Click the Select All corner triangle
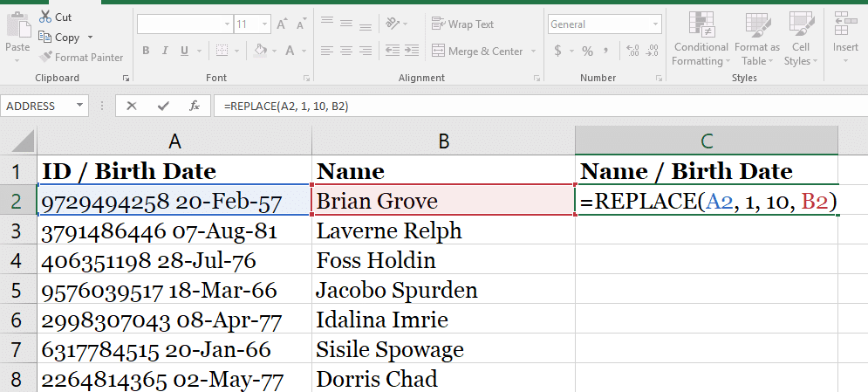The image size is (868, 392). pyautogui.click(x=23, y=141)
